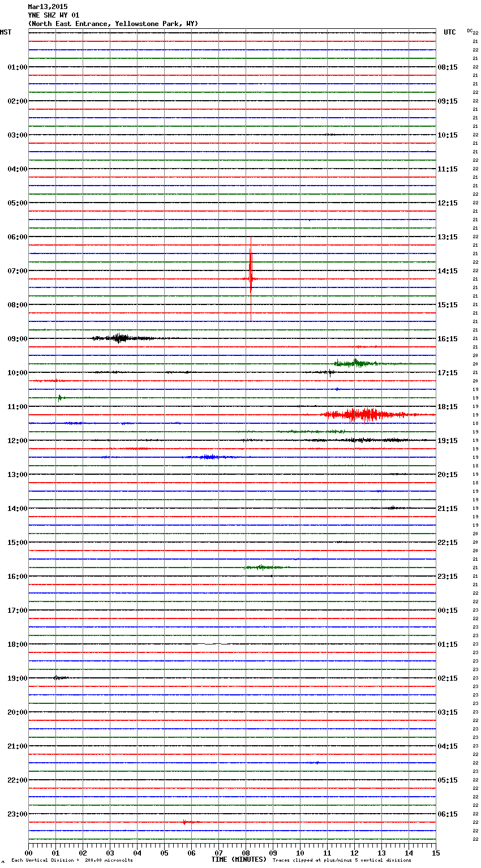Viewport: 481px width, 868px height.
Task: Click the 19:00 MST time label
Action: [x=17, y=678]
